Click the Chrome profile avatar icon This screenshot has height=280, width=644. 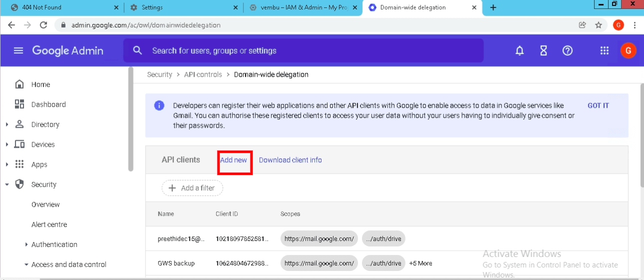pyautogui.click(x=618, y=25)
